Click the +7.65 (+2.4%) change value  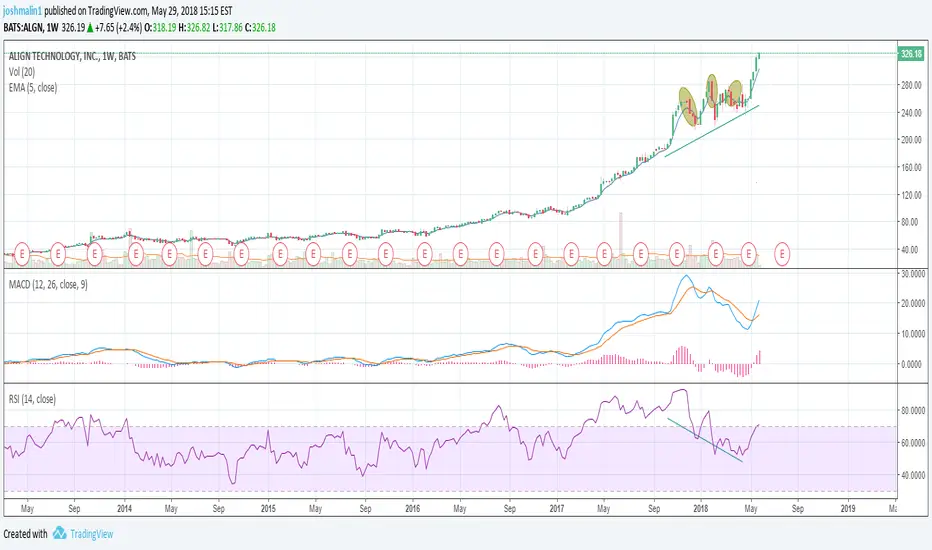[118, 27]
